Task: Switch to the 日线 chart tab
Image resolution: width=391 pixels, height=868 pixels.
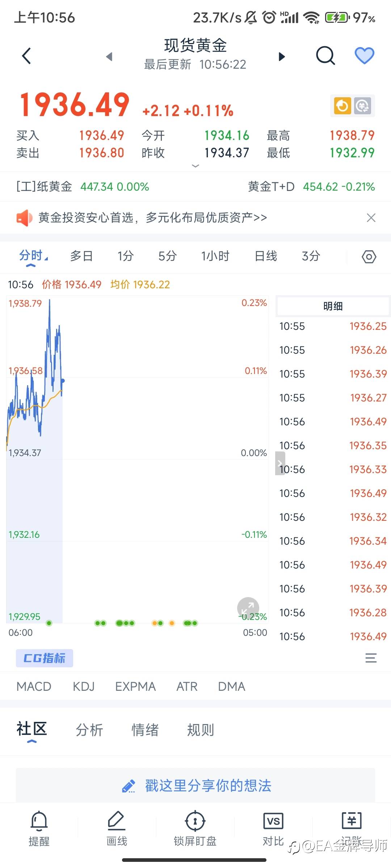Action: coord(266,256)
